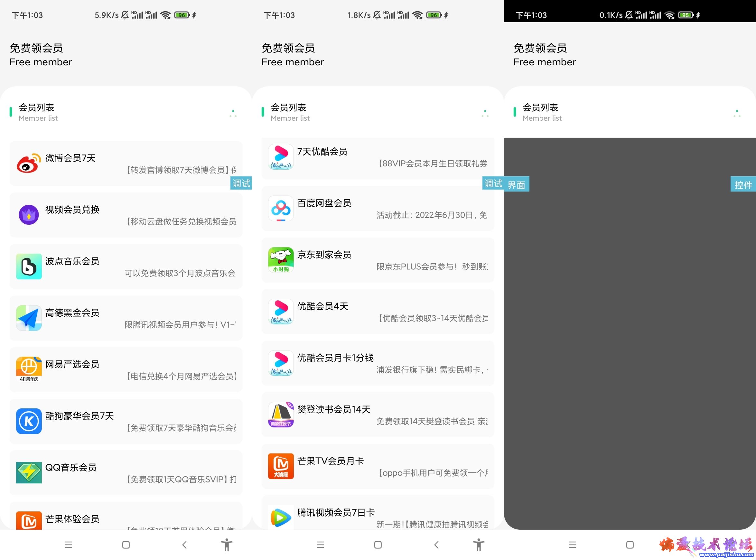Tap the JD Daojia dog icon
Image resolution: width=756 pixels, height=560 pixels.
(x=281, y=260)
